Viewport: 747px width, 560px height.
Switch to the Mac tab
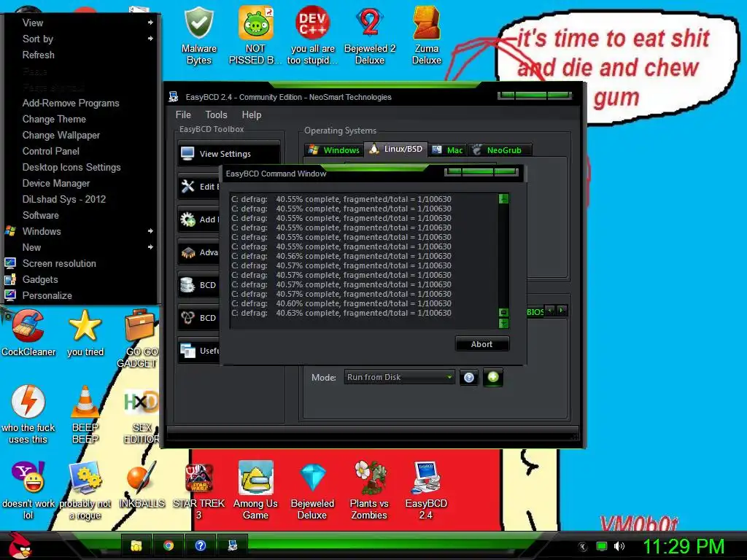coord(447,150)
